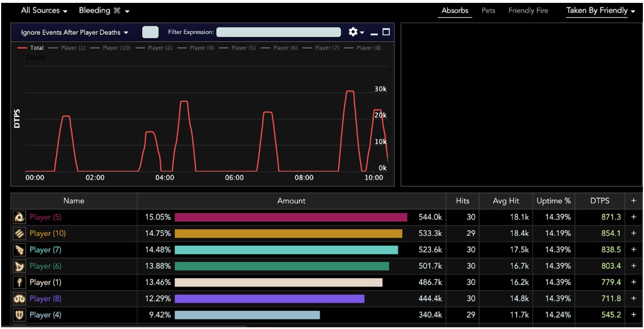Open the Player (7) name link
Viewport: 644px width, 329px height.
coord(45,250)
